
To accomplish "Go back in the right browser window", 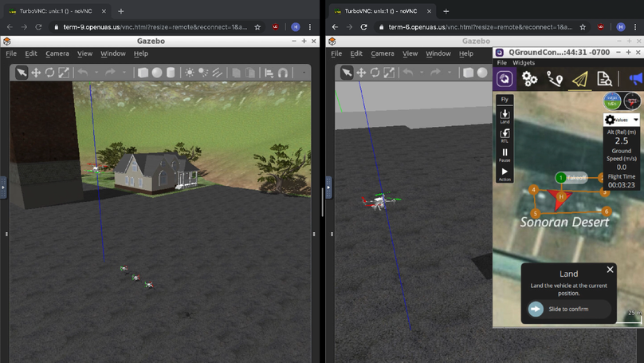I will click(335, 27).
